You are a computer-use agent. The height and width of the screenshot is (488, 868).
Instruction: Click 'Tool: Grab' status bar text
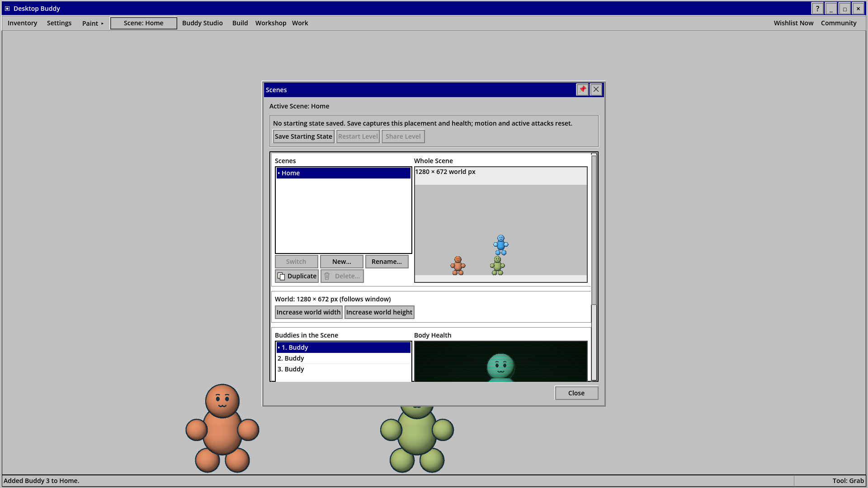pyautogui.click(x=848, y=481)
